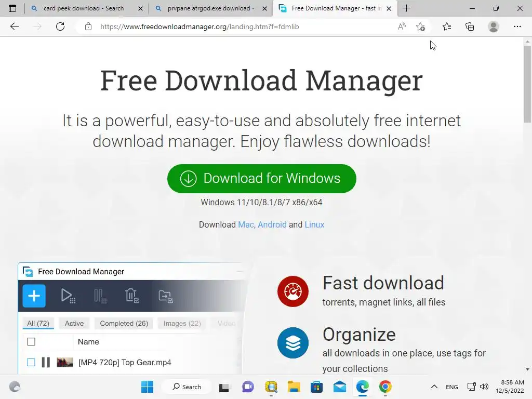This screenshot has width=532, height=399.
Task: Click the taskbar Search box
Action: click(187, 387)
